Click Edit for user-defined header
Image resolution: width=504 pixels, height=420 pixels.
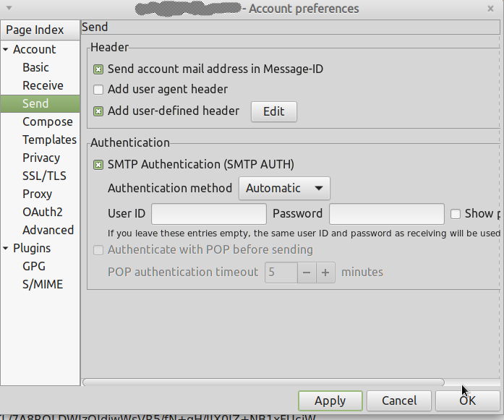coord(273,111)
